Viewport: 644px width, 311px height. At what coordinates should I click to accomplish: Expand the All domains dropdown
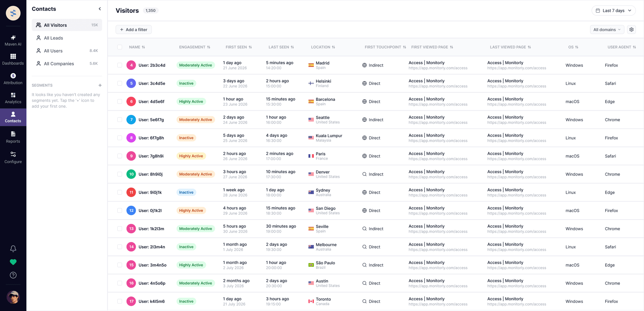pos(607,29)
